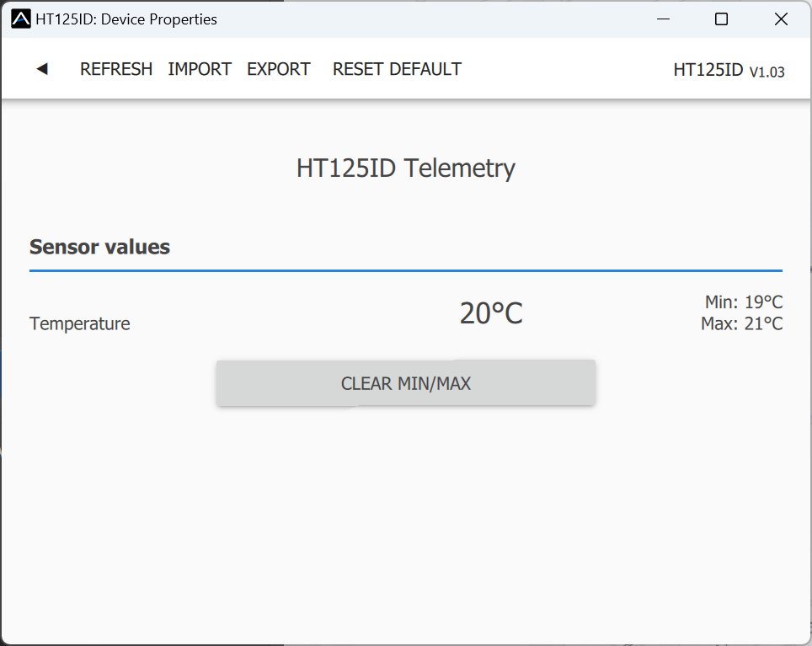Click the Temperature row label
This screenshot has width=812, height=646.
(x=79, y=323)
